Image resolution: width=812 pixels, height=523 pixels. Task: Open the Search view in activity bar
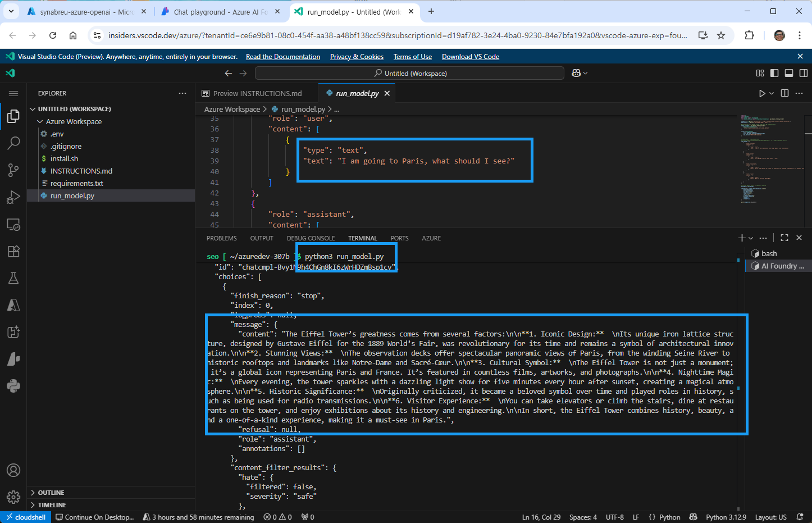(13, 143)
